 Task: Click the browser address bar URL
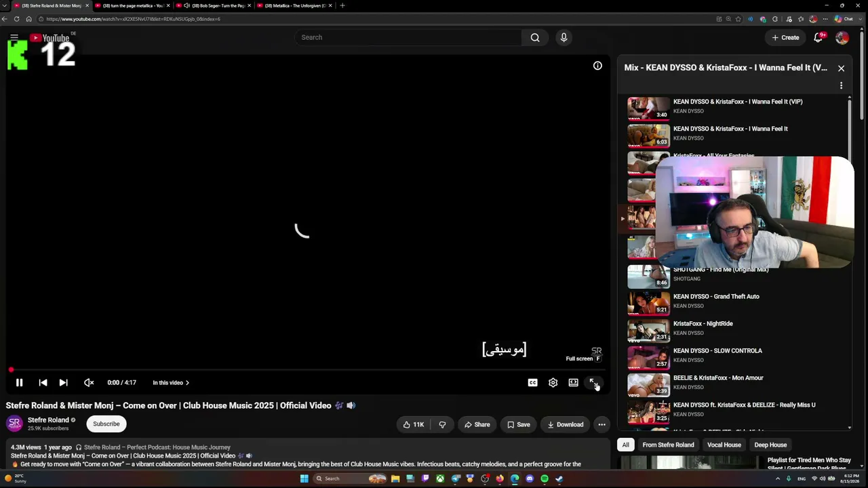pos(133,19)
